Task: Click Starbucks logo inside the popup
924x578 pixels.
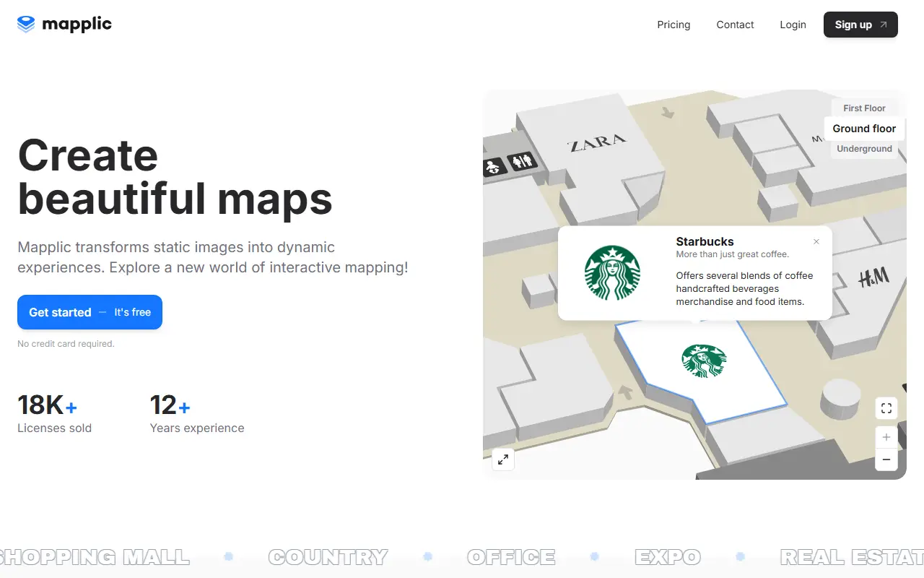Action: 612,272
